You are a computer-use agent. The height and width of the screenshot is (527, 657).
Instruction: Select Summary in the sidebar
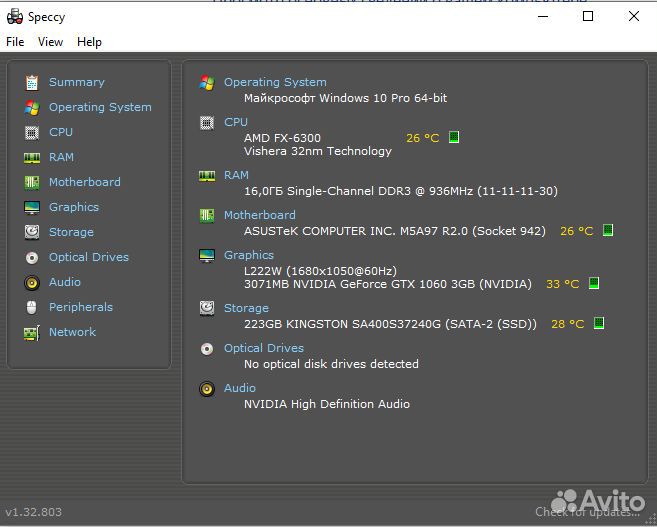tap(77, 82)
